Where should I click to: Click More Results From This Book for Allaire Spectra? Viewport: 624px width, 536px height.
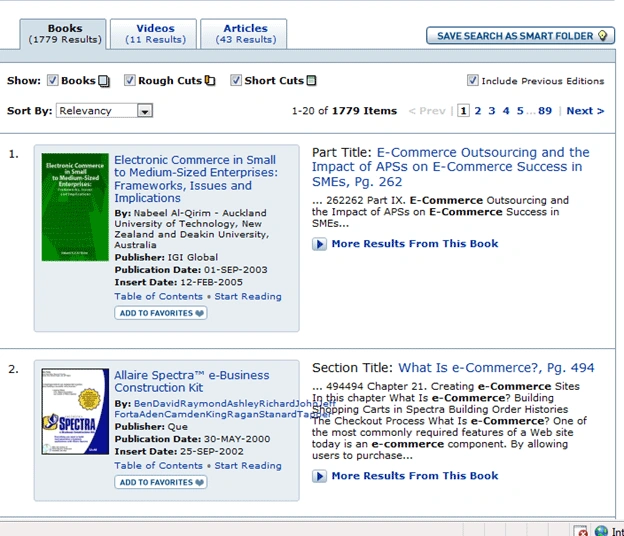point(415,476)
